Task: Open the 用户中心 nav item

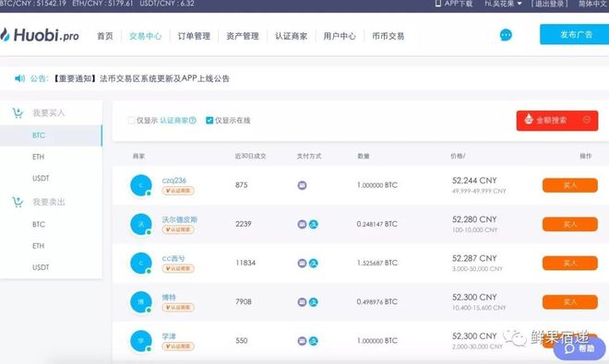Action: click(x=340, y=36)
